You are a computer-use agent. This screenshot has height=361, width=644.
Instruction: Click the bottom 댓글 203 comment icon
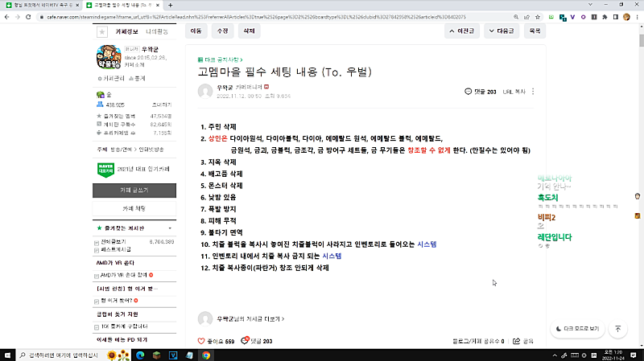click(245, 340)
